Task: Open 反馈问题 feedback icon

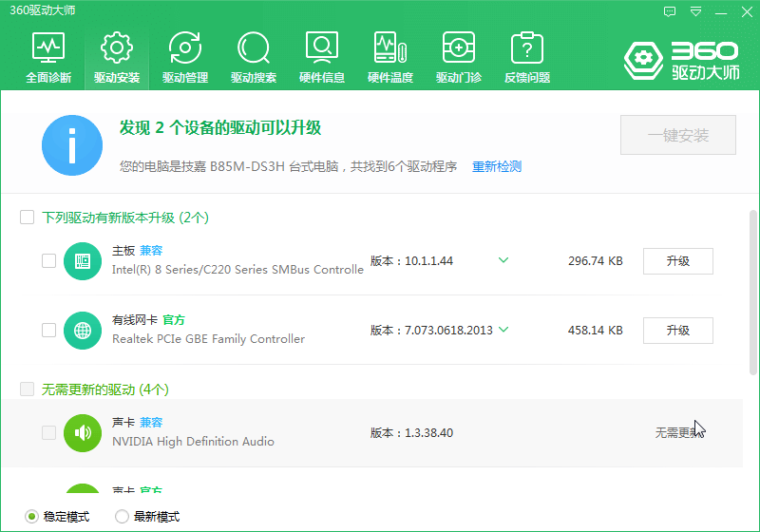Action: [527, 57]
